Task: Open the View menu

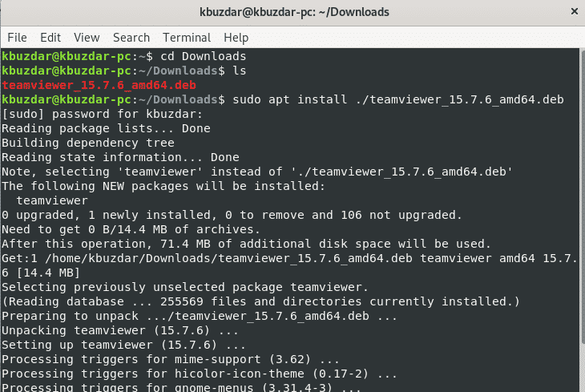Action: 87,38
